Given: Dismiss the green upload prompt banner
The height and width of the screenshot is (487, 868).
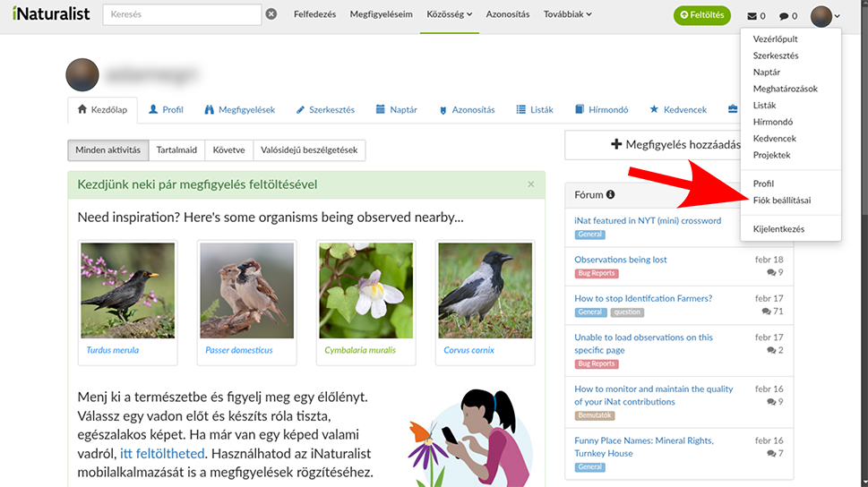Looking at the screenshot, I should pyautogui.click(x=530, y=184).
